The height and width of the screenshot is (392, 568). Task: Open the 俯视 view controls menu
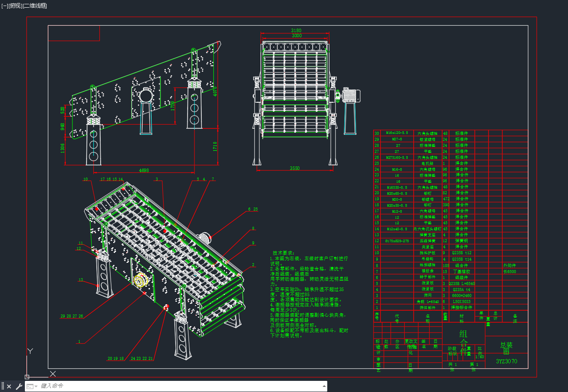point(15,6)
